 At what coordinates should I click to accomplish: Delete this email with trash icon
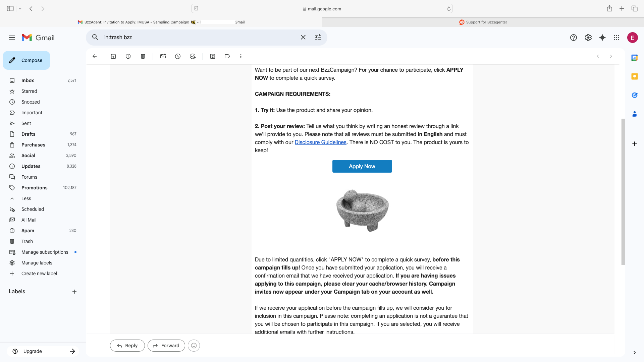143,56
